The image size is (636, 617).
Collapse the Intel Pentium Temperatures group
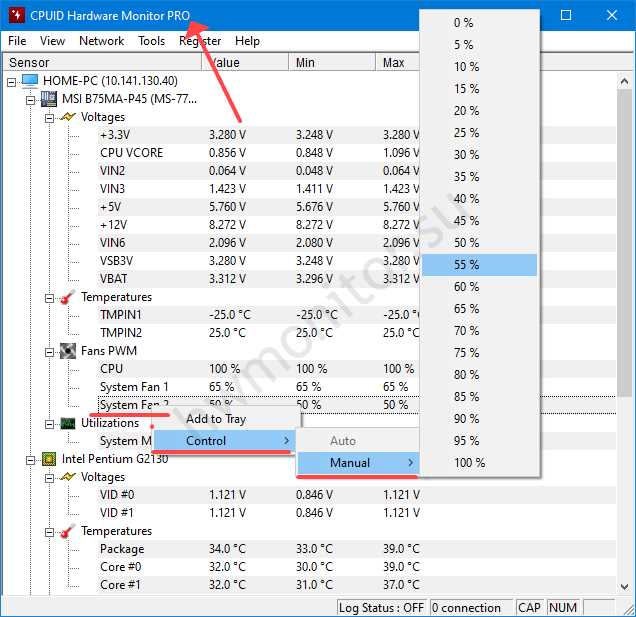coord(49,532)
